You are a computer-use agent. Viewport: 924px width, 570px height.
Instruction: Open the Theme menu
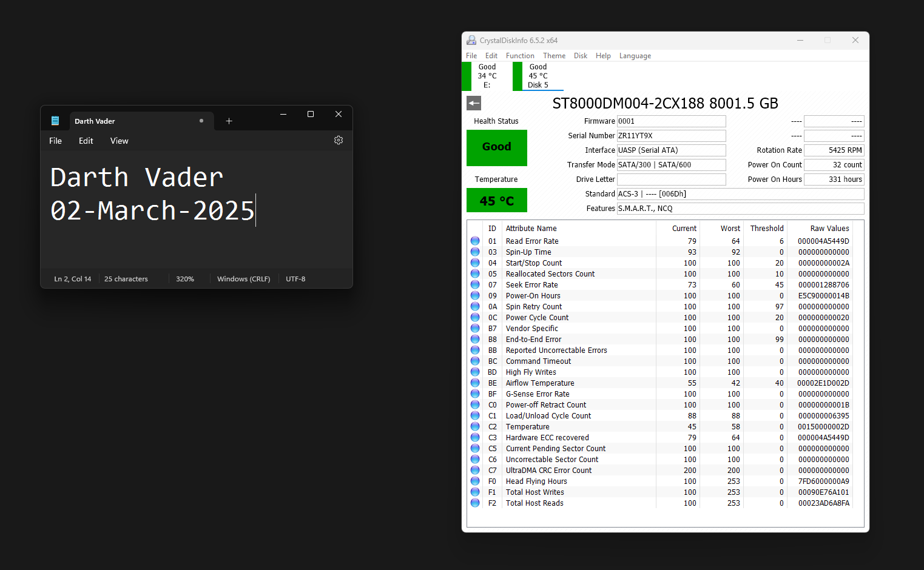[554, 56]
